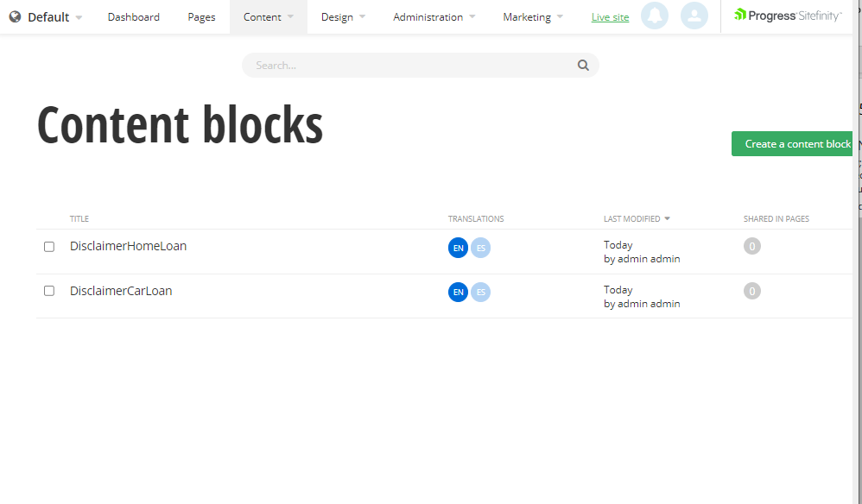Open the DisclaimerCarLoan content block

click(x=121, y=291)
